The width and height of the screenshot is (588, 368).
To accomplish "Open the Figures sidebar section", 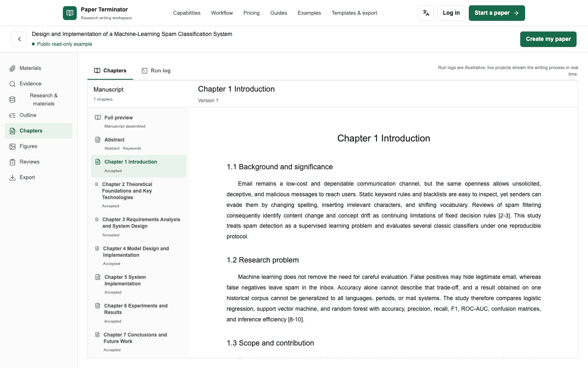I will tap(39, 146).
